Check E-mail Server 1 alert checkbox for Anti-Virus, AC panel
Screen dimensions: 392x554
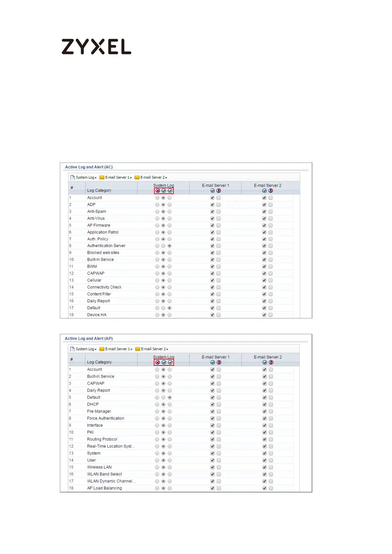pyautogui.click(x=219, y=219)
